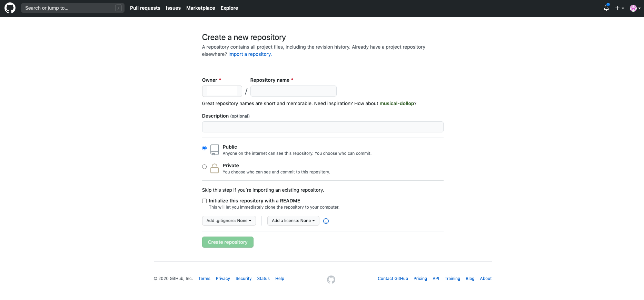Click the Public option label

[230, 147]
